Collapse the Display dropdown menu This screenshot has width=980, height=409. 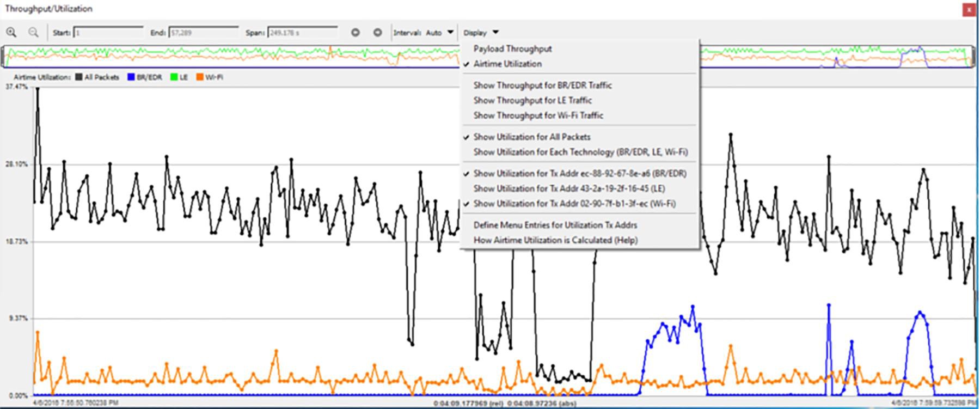(481, 33)
